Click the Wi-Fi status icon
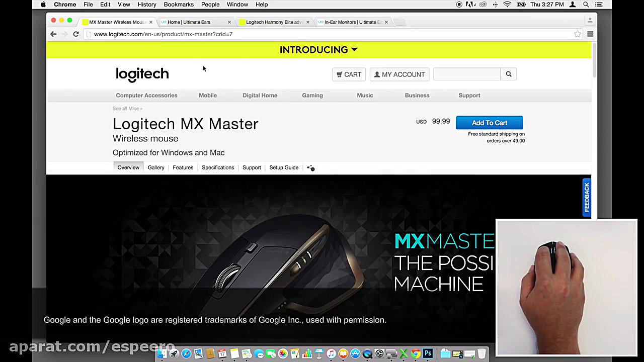This screenshot has height=362, width=644. coord(507,5)
